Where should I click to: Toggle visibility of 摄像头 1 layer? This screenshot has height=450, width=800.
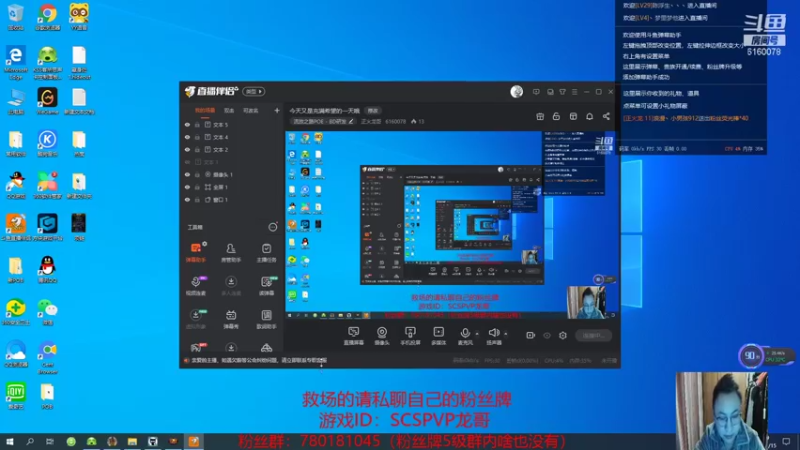(x=187, y=174)
